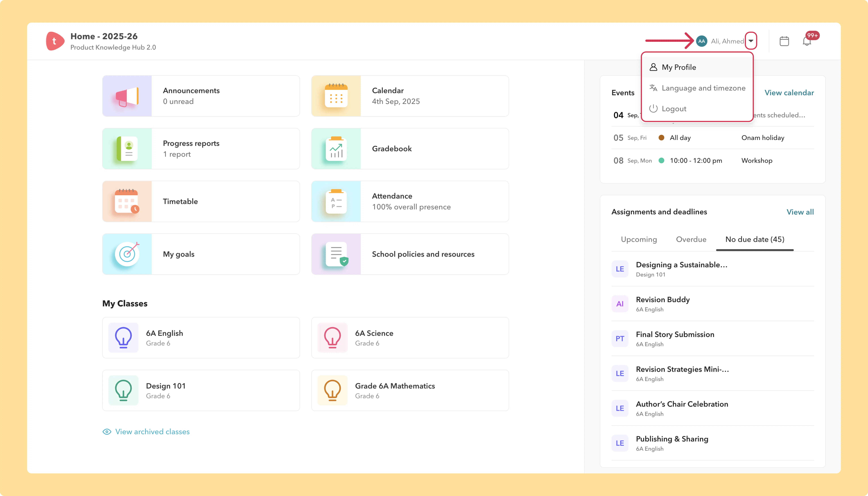Open the 6A Science class

coord(410,338)
